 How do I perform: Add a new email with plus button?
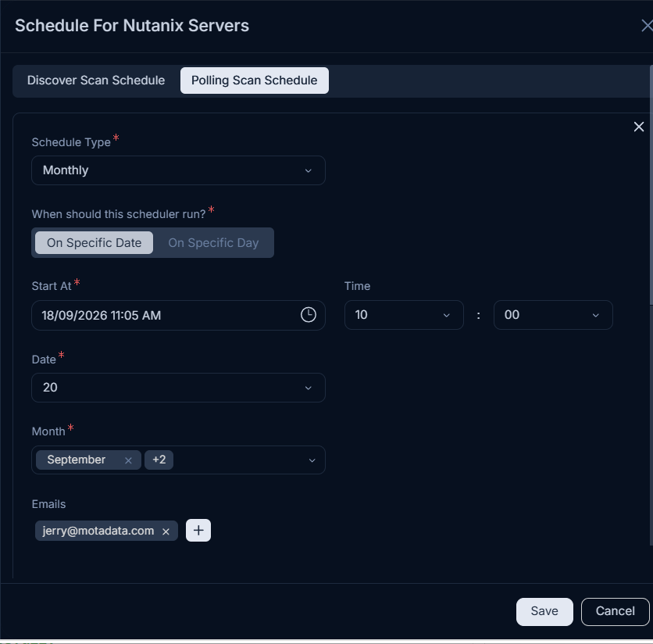coord(198,530)
